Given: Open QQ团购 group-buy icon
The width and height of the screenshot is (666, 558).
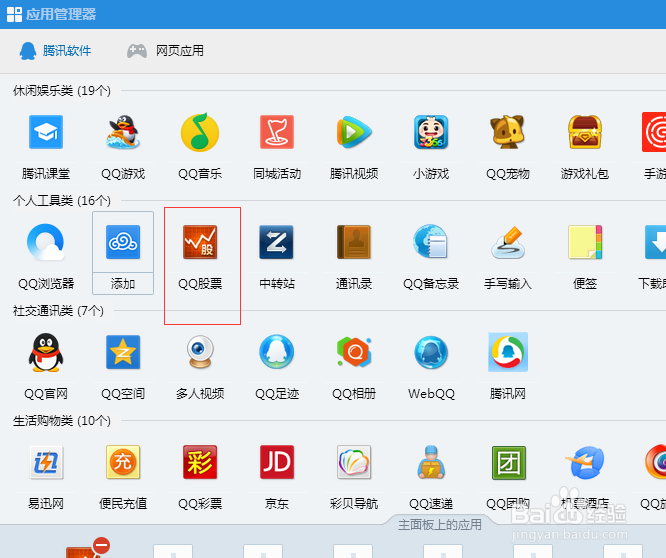Looking at the screenshot, I should coord(508,462).
